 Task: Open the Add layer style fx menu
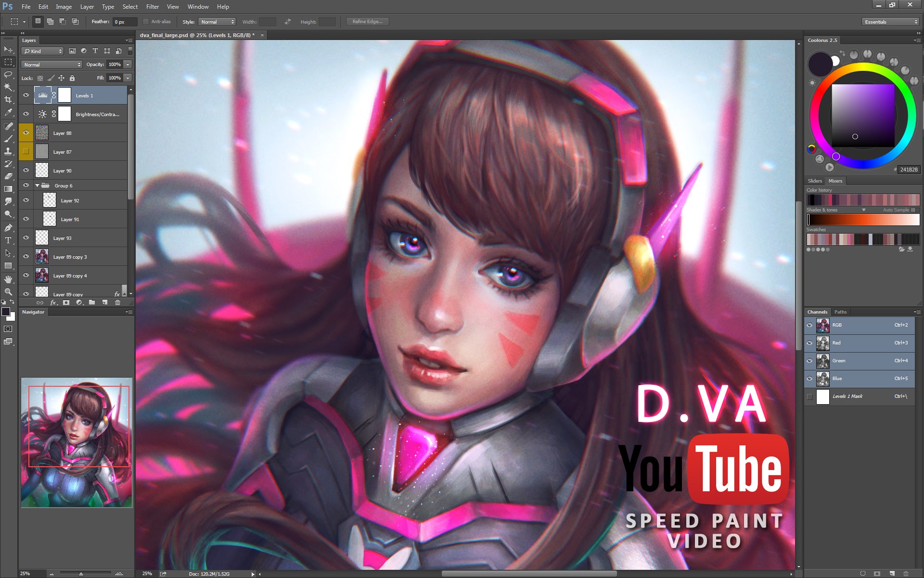(53, 302)
